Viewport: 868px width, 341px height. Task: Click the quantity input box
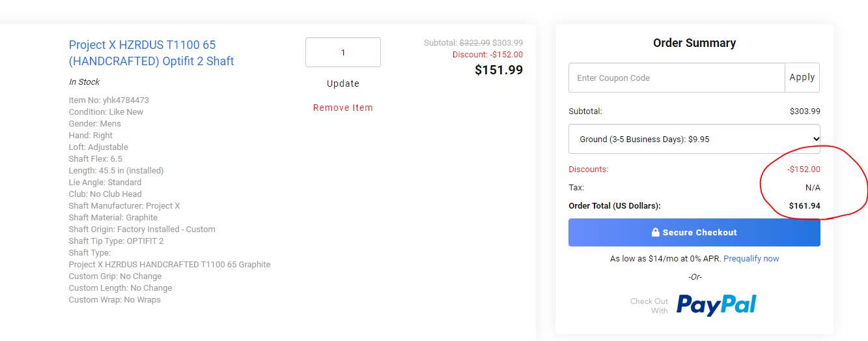(343, 52)
